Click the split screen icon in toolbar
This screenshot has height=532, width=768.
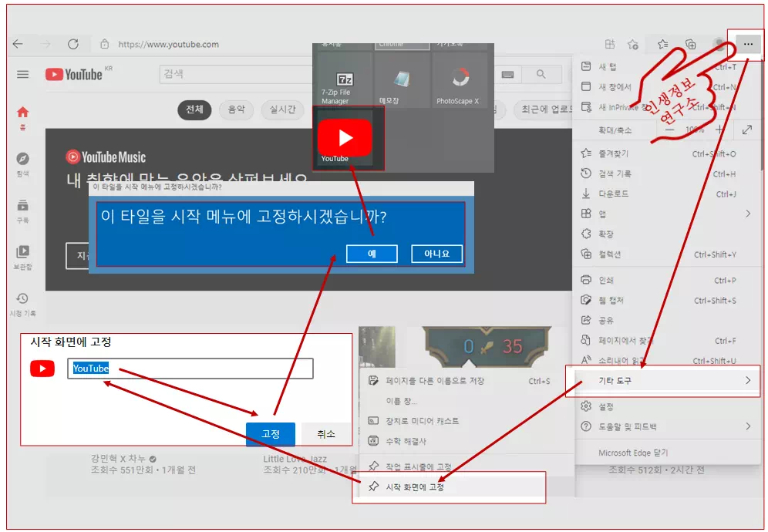(x=610, y=44)
